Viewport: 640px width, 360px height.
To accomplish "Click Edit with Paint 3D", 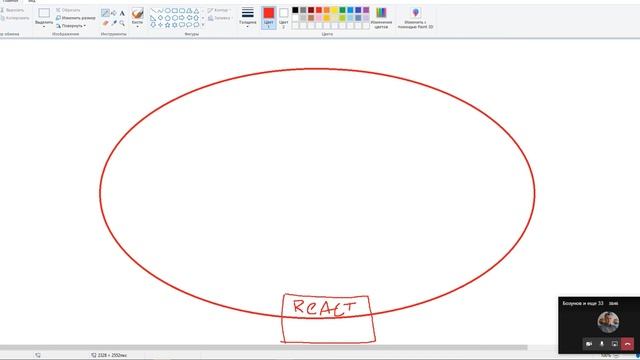I will (416, 18).
